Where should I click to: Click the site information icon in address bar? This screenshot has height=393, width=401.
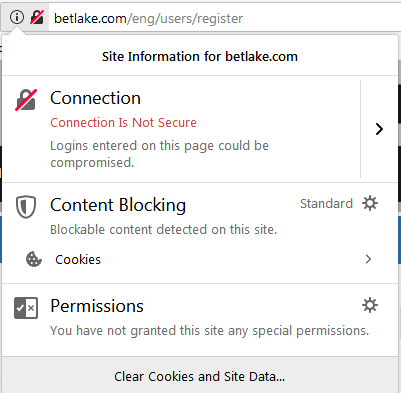pos(16,17)
